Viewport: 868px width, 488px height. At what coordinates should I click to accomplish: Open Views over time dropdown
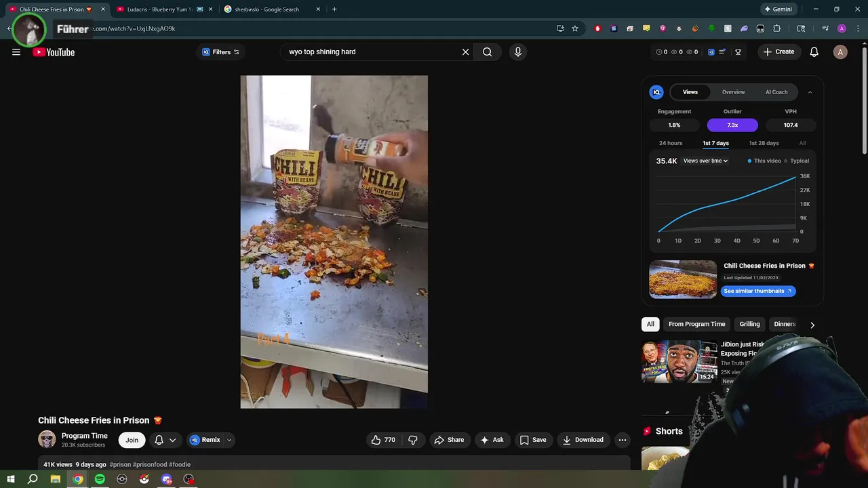(x=705, y=161)
